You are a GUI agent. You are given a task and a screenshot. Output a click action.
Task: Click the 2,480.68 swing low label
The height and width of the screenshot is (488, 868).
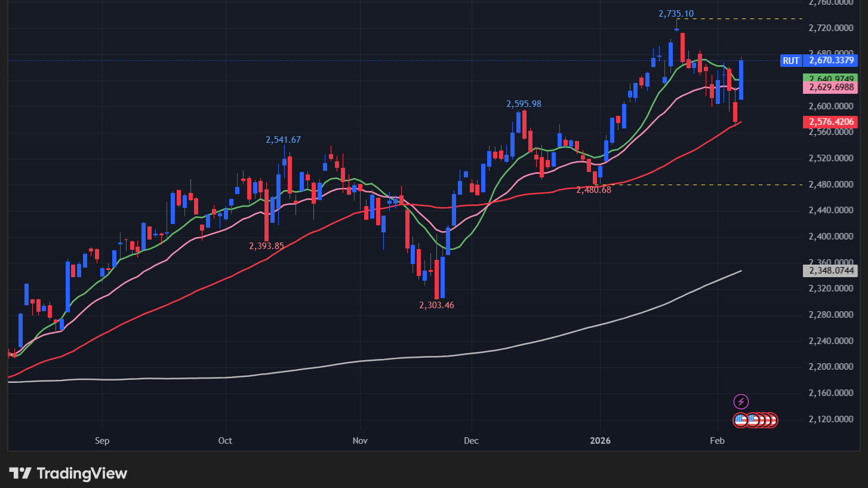[593, 190]
